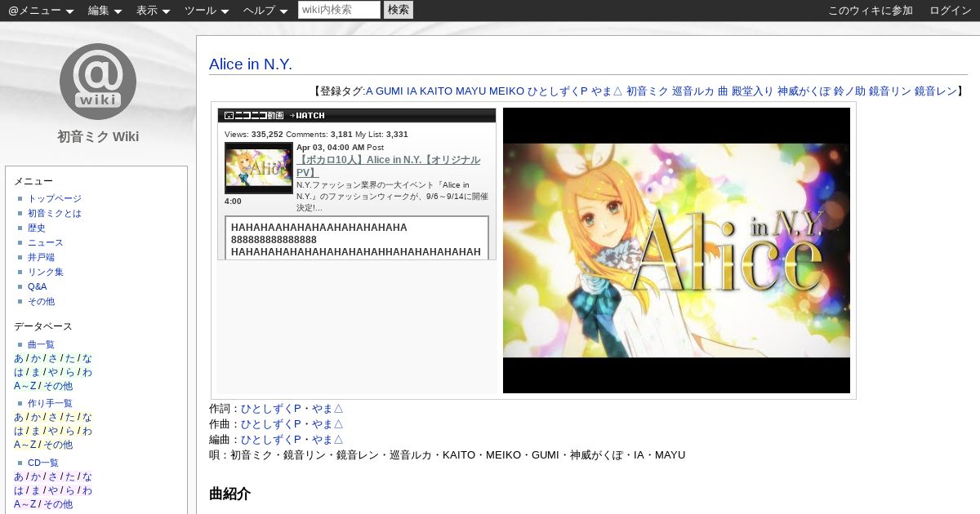Viewport: 980px width, 514px height.
Task: Open the 編集 dropdown menu
Action: click(105, 11)
